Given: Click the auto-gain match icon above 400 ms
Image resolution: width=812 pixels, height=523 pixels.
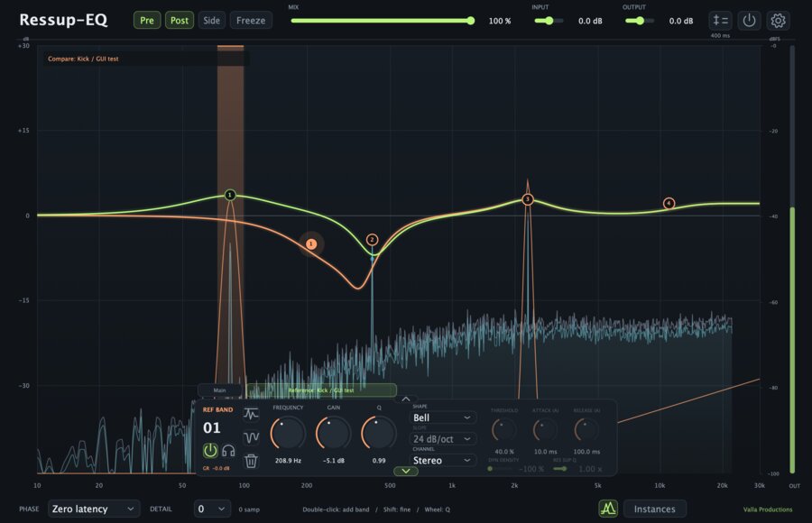Looking at the screenshot, I should (720, 21).
